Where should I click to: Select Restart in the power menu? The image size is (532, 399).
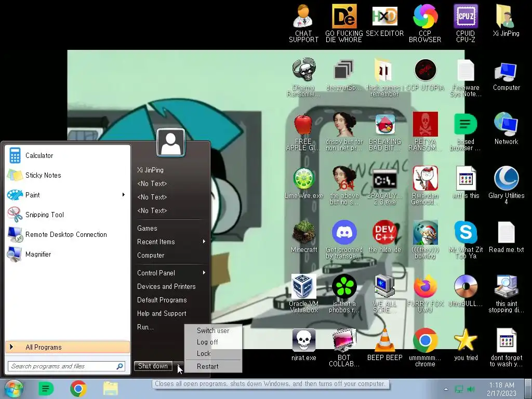[213, 366]
